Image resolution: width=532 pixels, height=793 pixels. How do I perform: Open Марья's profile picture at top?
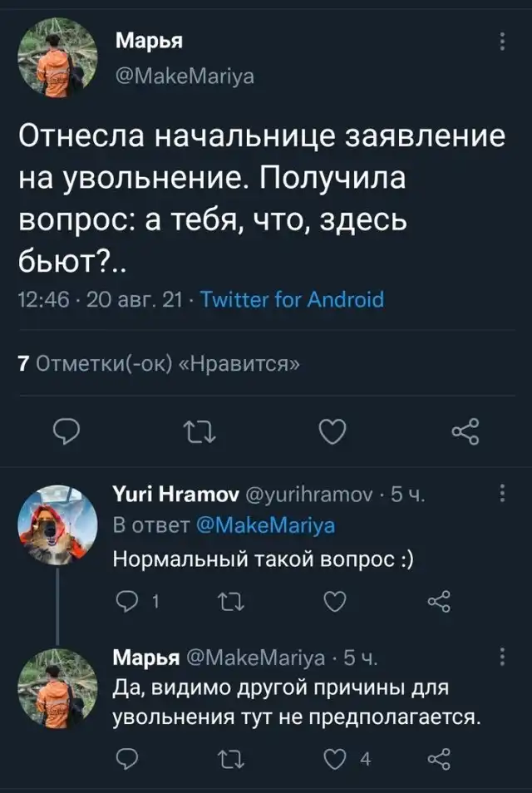pos(57,58)
